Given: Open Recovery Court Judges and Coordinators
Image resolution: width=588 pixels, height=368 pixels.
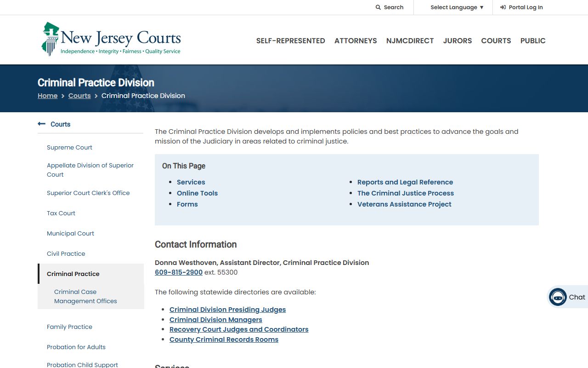Looking at the screenshot, I should [x=239, y=329].
